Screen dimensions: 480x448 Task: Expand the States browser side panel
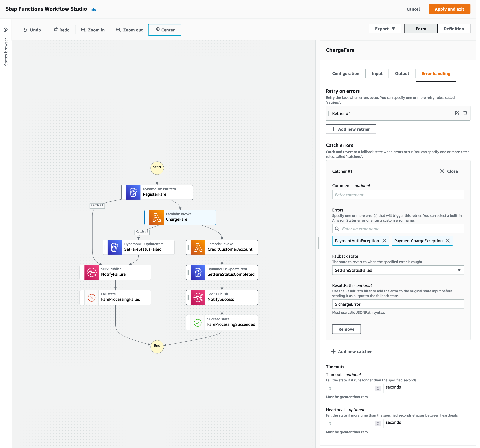[x=6, y=30]
